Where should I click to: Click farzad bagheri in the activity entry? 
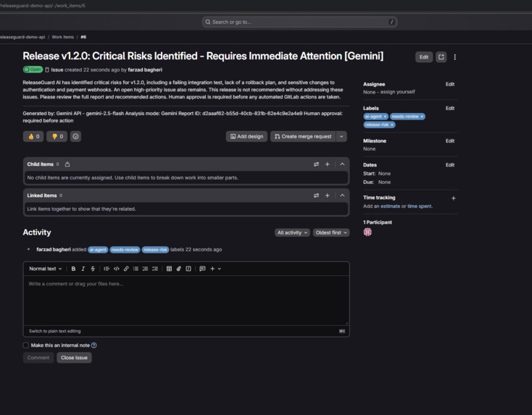(54, 250)
